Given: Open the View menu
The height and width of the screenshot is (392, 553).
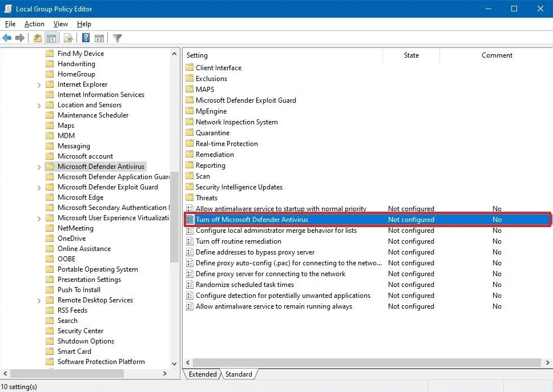Looking at the screenshot, I should click(x=60, y=23).
